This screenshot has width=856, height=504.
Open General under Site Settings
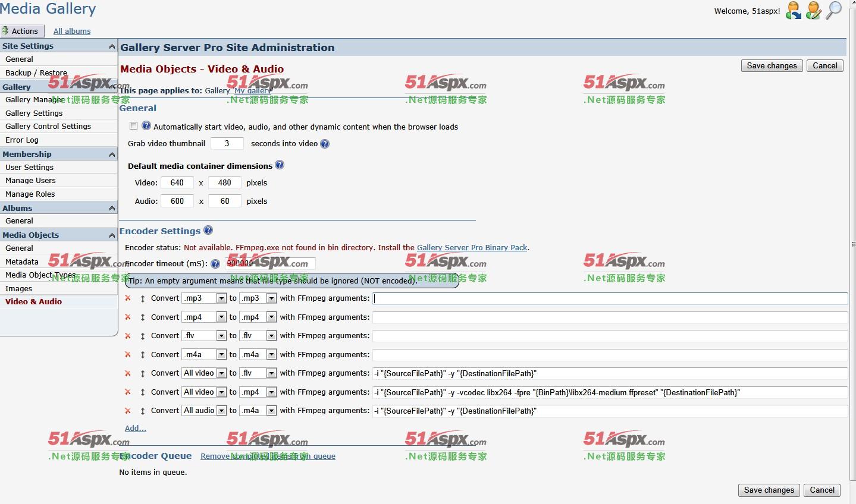19,59
